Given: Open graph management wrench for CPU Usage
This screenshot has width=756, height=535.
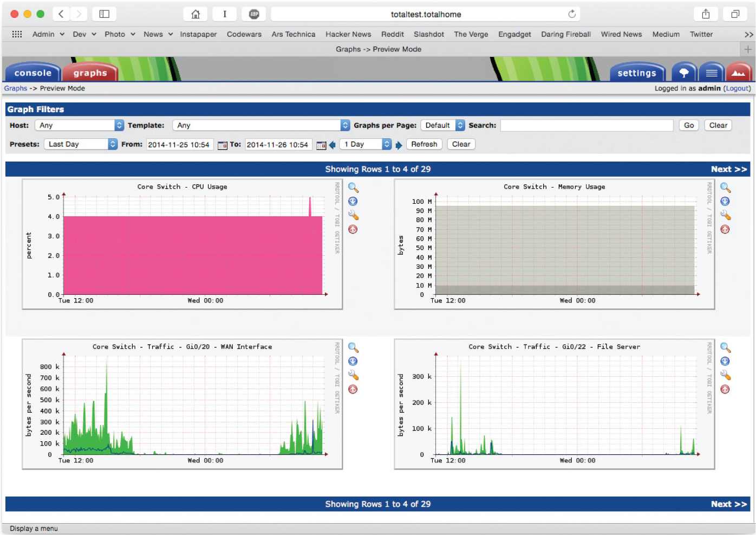Looking at the screenshot, I should [353, 215].
